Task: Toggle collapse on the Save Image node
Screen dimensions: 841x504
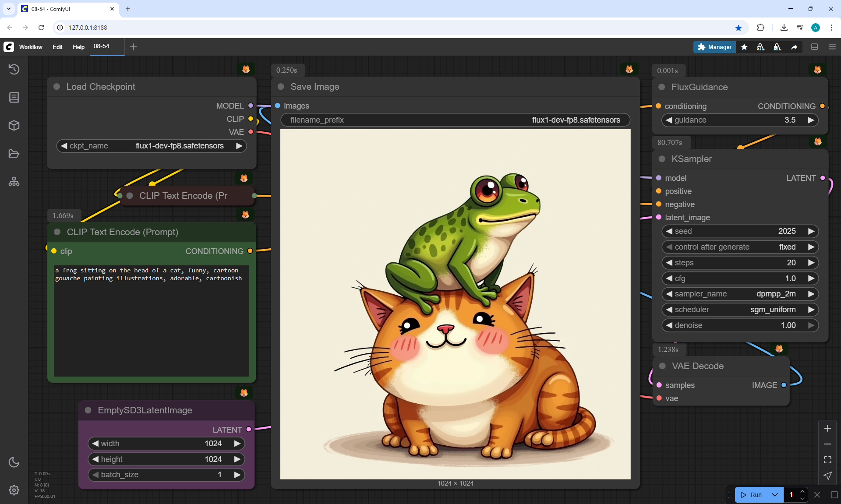Action: (x=281, y=87)
